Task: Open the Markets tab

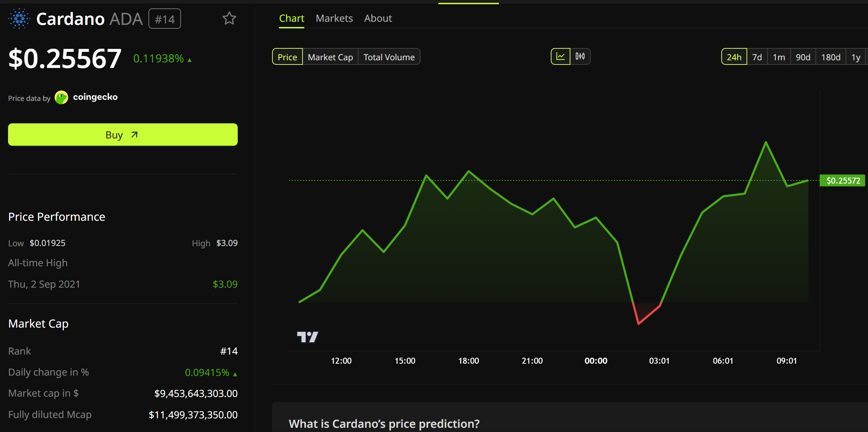Action: pyautogui.click(x=334, y=18)
